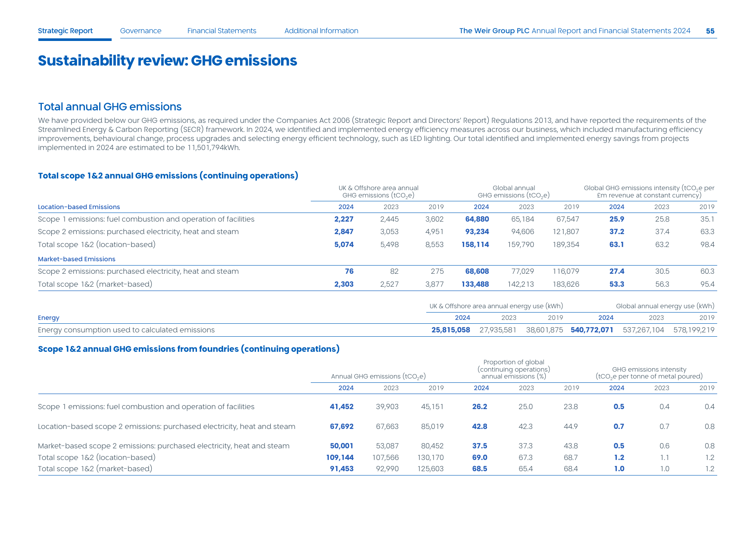Switch to the Governance section tab
Screen dimensions: 756x535
[141, 31]
